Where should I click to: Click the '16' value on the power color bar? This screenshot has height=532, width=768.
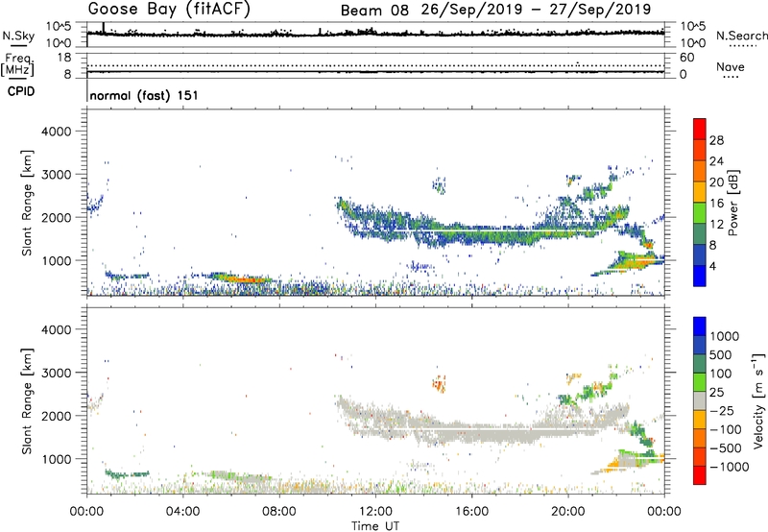click(716, 204)
